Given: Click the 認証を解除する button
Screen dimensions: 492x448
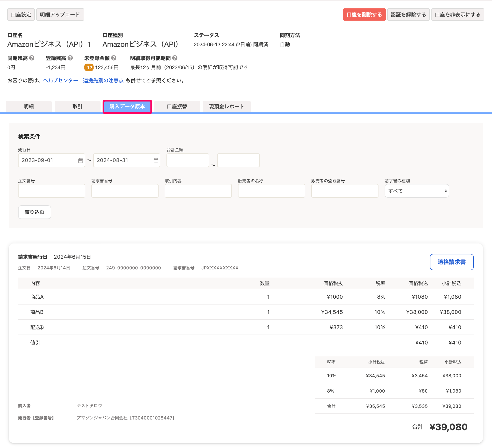Looking at the screenshot, I should 408,15.
